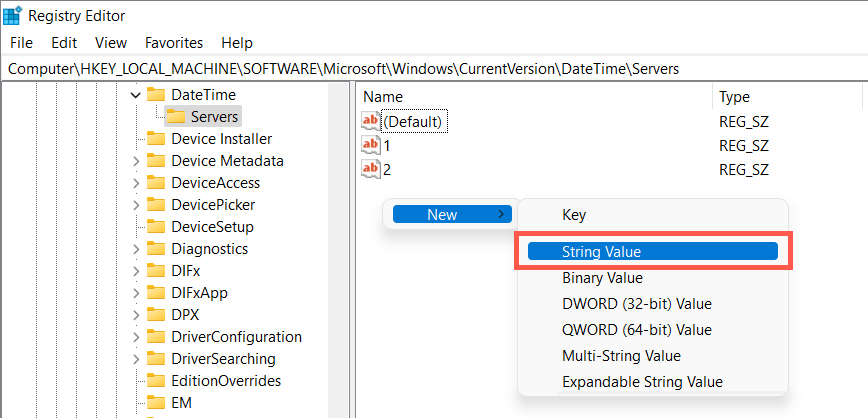Click the icon of value 1

[x=371, y=145]
